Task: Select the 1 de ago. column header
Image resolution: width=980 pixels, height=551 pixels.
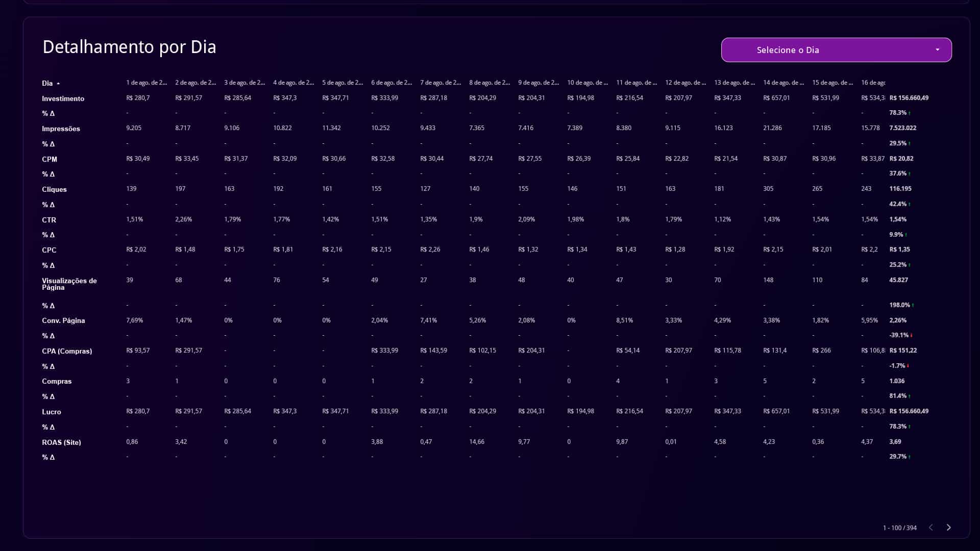Action: [x=146, y=83]
